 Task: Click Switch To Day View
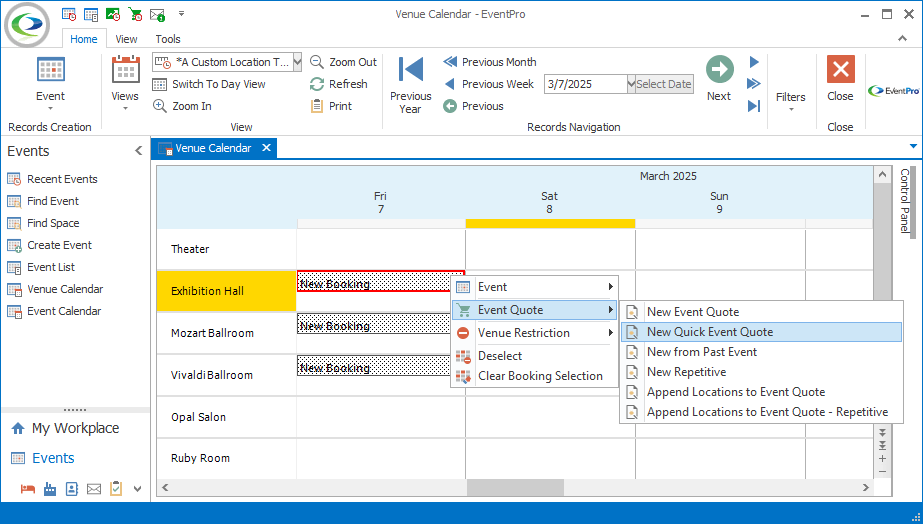point(209,84)
